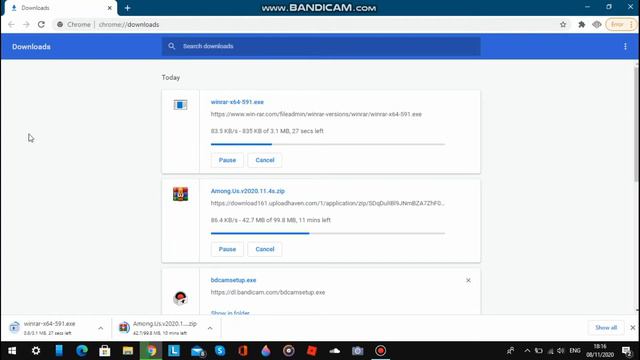The image size is (640, 360).
Task: Click the back navigation arrow
Action: [11, 24]
